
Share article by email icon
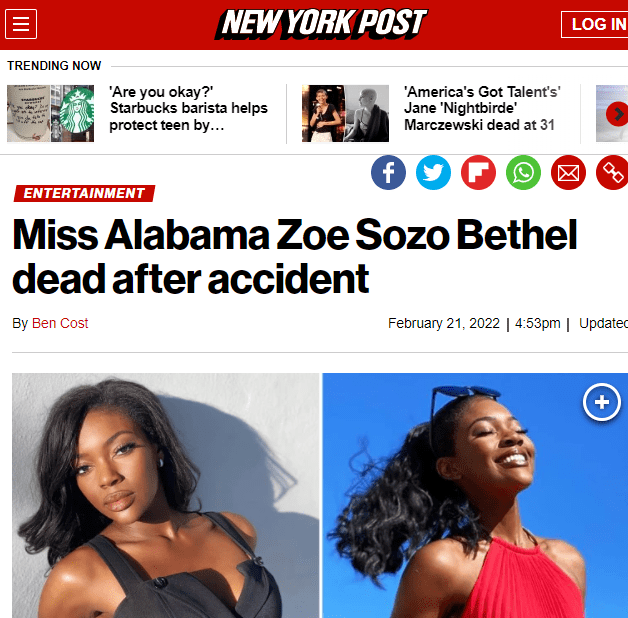(x=568, y=172)
